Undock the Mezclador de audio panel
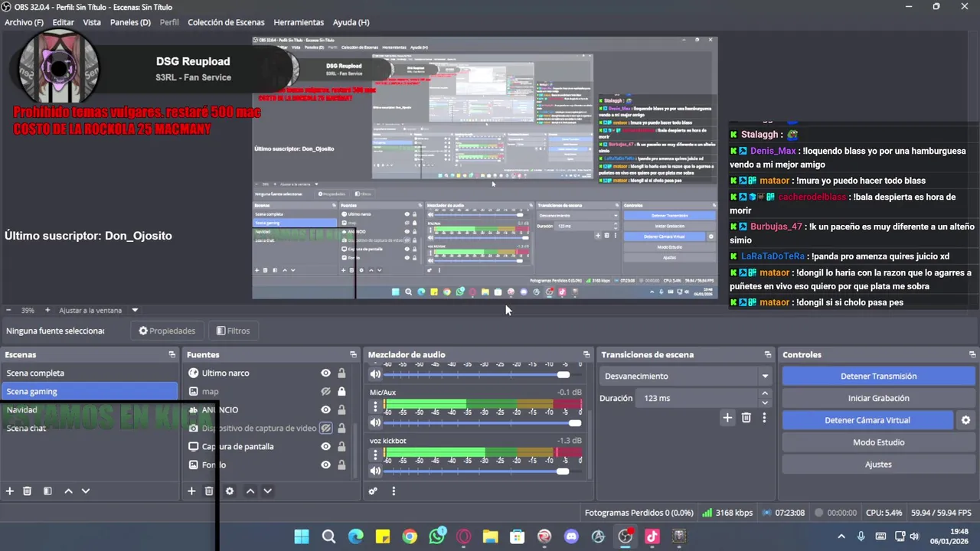Viewport: 980px width, 551px height. (586, 354)
